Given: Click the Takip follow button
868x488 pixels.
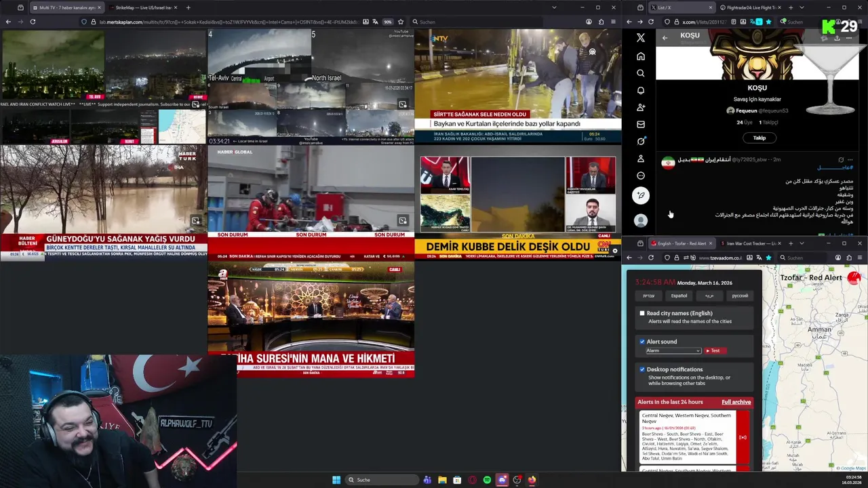Looking at the screenshot, I should point(759,138).
